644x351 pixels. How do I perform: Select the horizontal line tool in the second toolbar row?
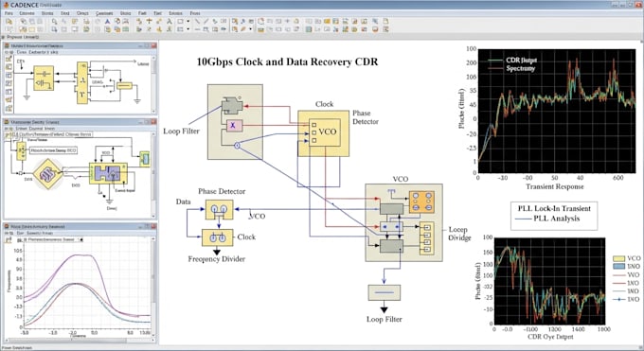coord(198,29)
